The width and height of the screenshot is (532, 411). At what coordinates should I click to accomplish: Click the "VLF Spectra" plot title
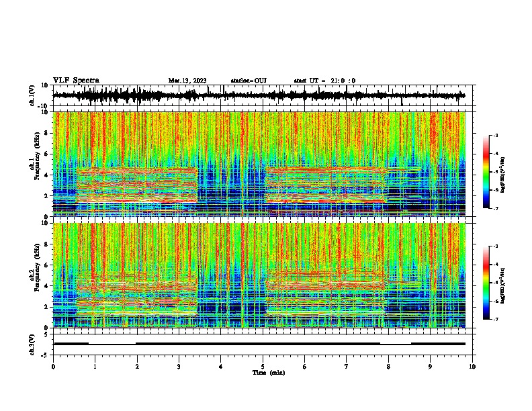76,81
